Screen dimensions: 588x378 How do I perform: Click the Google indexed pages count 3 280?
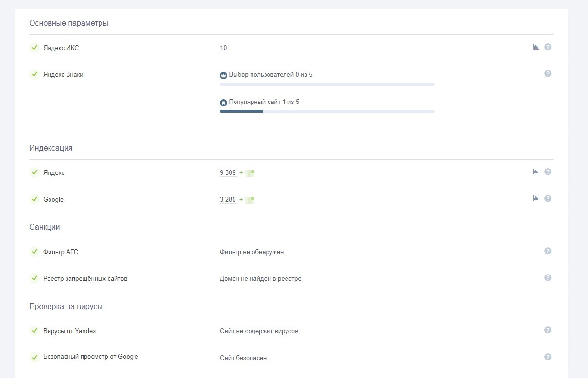point(228,199)
